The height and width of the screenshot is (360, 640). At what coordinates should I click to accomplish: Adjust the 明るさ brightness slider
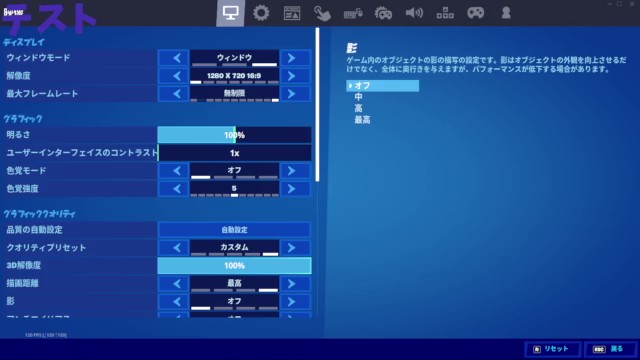234,135
